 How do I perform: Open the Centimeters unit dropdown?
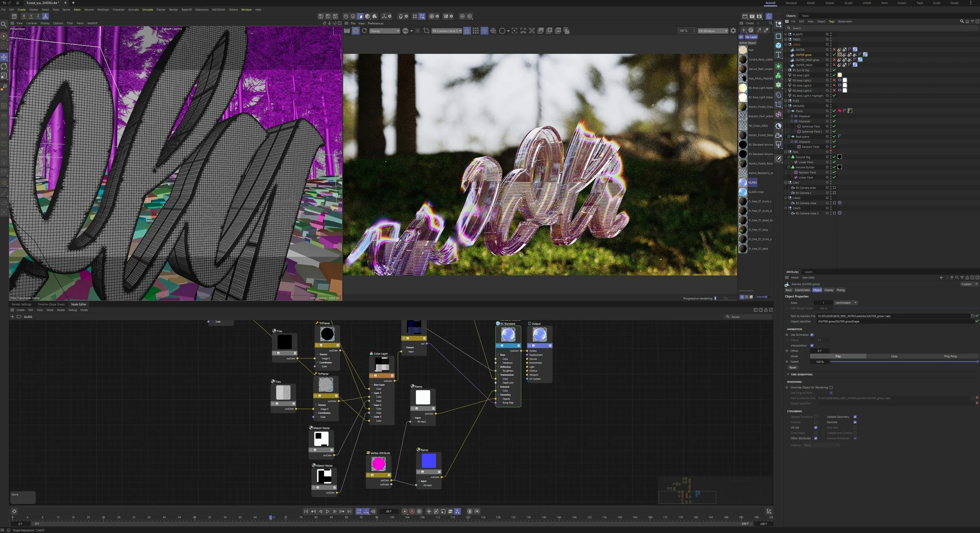click(x=846, y=303)
